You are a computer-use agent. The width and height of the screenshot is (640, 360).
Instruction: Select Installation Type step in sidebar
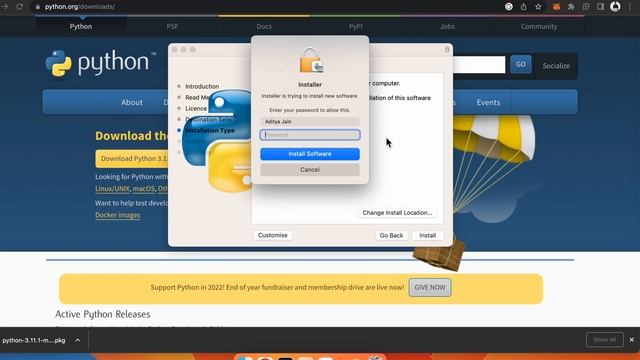pyautogui.click(x=210, y=130)
